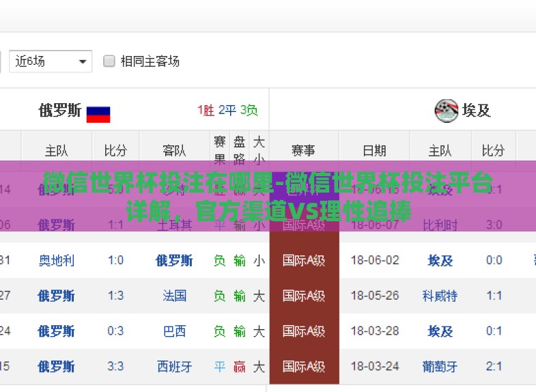Click the 3:3 score against 西班牙
The image size is (536, 392).
[115, 367]
